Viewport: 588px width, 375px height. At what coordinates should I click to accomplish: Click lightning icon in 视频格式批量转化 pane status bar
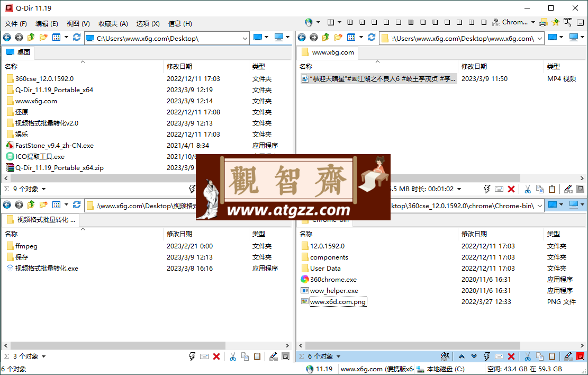192,356
